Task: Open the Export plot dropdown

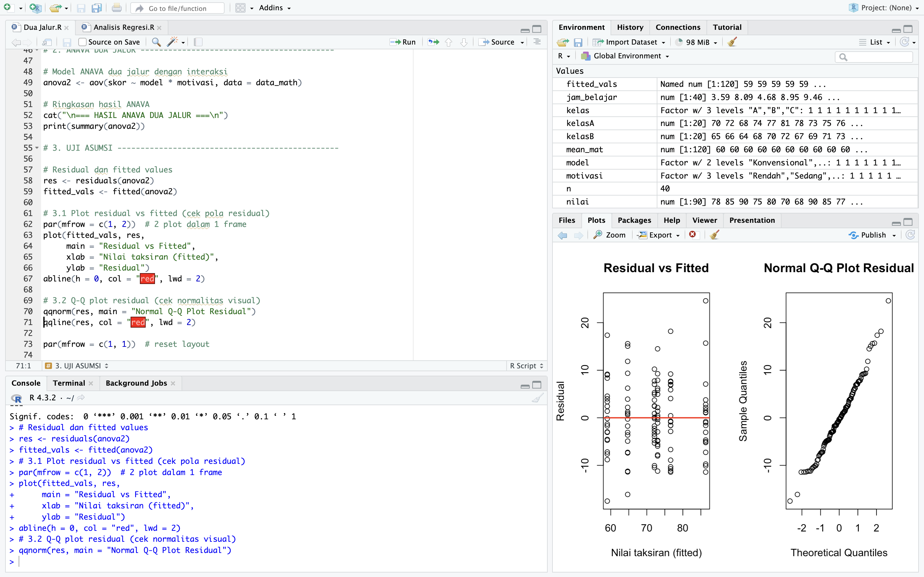Action: [660, 235]
